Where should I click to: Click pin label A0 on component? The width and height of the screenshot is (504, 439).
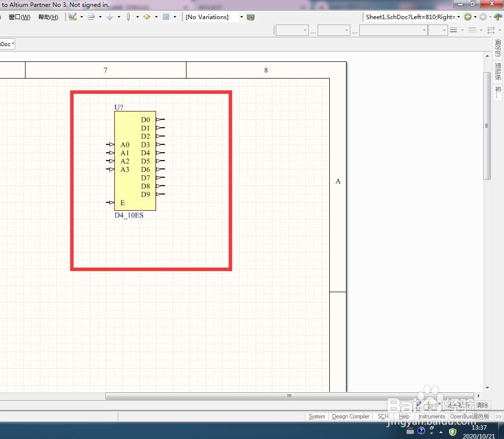tap(125, 145)
